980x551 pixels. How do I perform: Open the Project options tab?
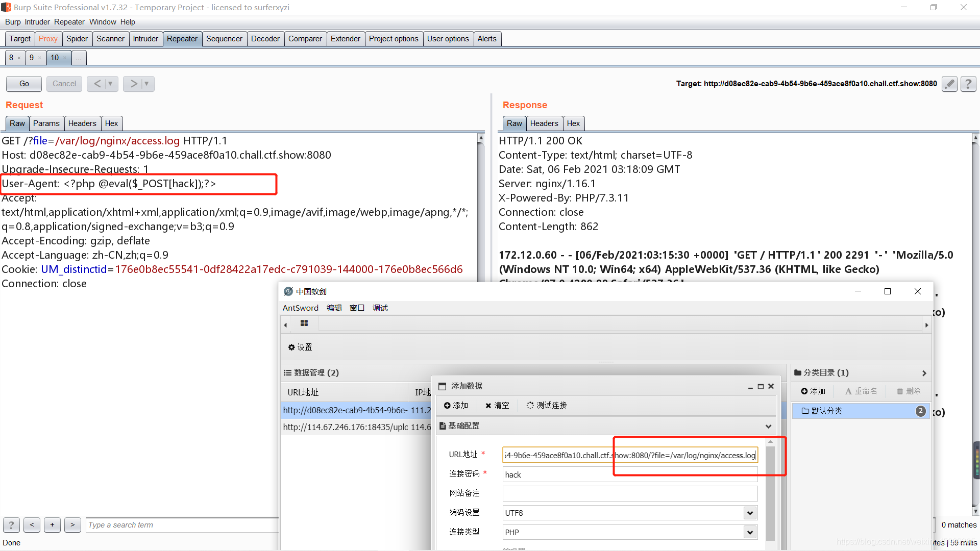[394, 39]
